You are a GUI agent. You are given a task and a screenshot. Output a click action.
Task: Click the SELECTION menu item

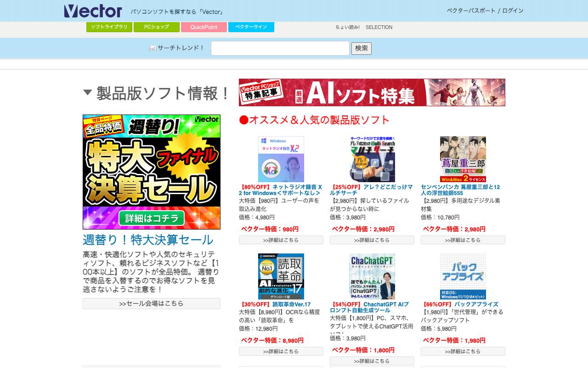(x=379, y=27)
